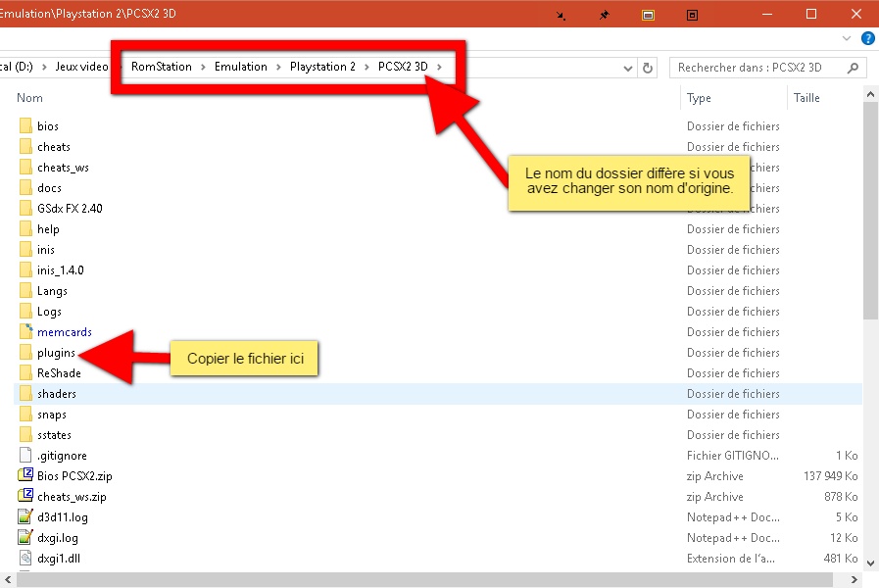Expand chevron after Emulation breadcrumb
Viewport: 879px width, 588px height.
point(278,67)
